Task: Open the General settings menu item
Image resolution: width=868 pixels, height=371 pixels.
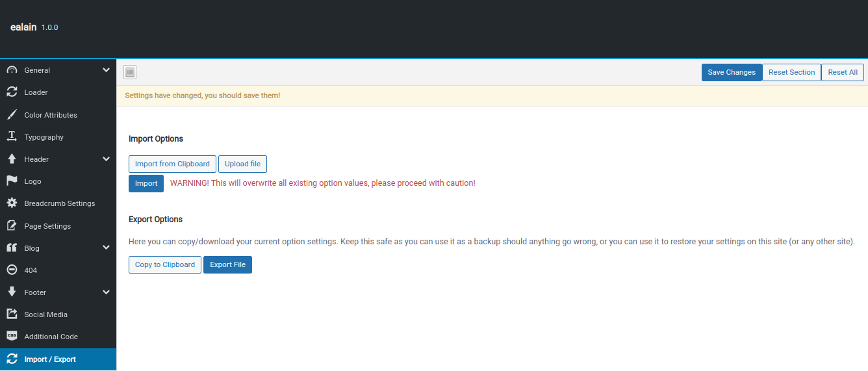Action: [58, 70]
